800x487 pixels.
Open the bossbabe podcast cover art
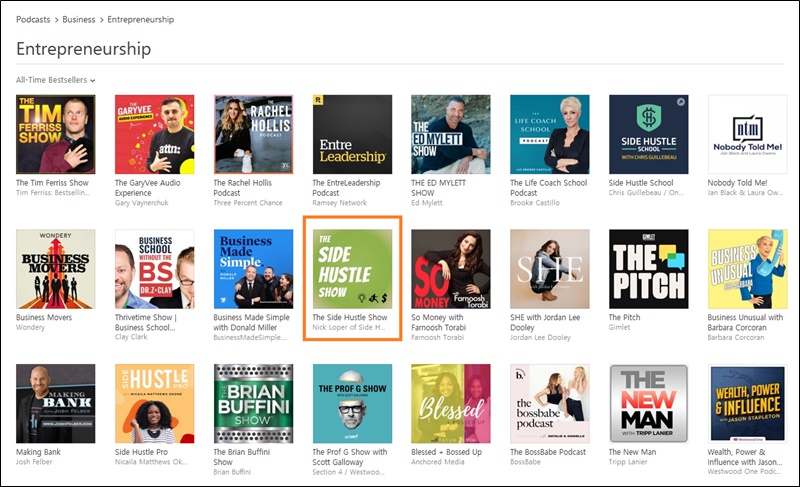click(550, 403)
